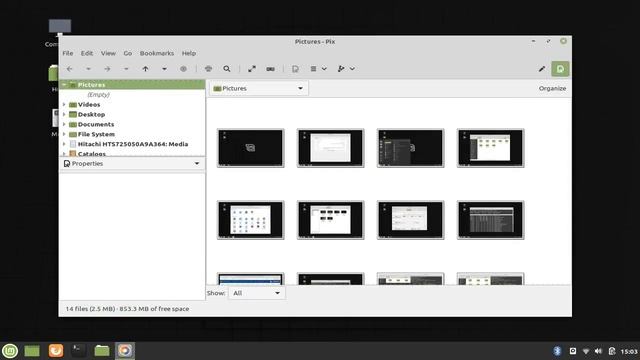
Task: Select Videos folder in sidebar
Action: point(89,104)
